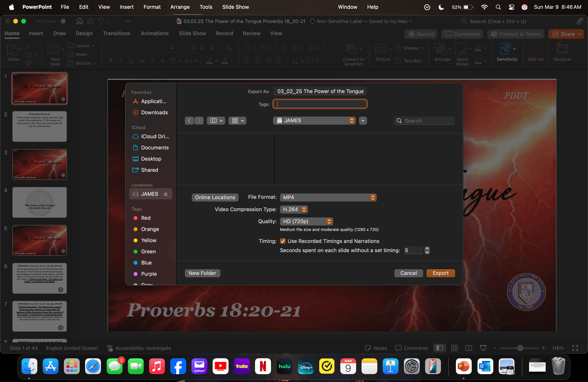Screen dimensions: 588x382
Task: Open the Arrange menu in menu bar
Action: (x=180, y=7)
